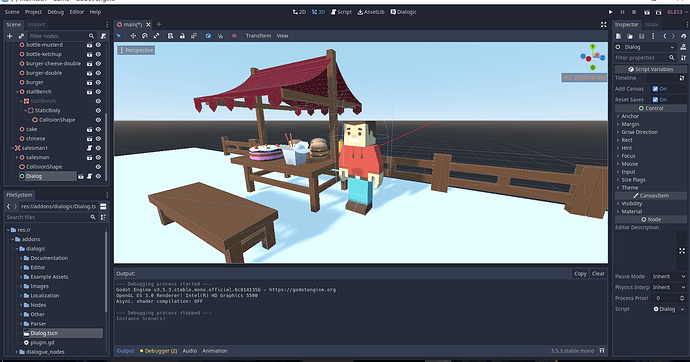Click the viewport orientation gizmo
The image size is (690, 362).
(x=593, y=57)
